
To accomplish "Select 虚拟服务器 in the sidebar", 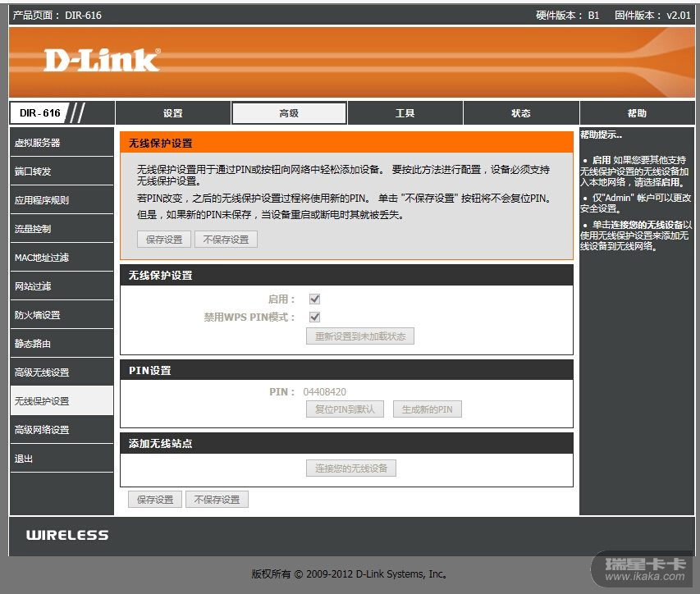I will (62, 143).
